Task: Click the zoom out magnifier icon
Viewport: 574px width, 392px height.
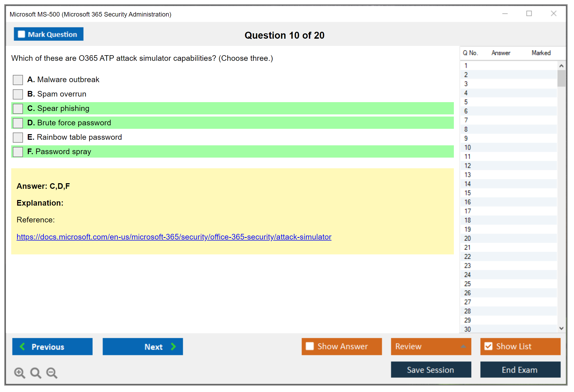Action: pyautogui.click(x=52, y=373)
